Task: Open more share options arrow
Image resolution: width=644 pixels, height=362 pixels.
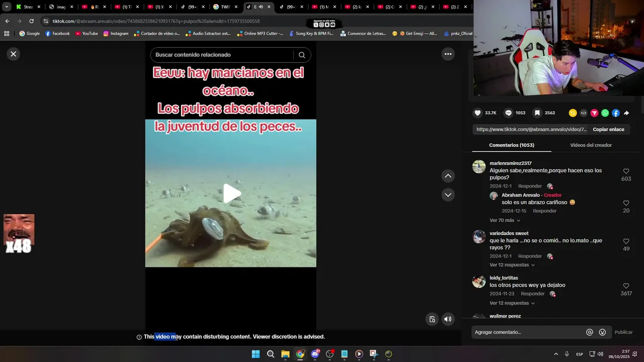Action: click(x=626, y=113)
